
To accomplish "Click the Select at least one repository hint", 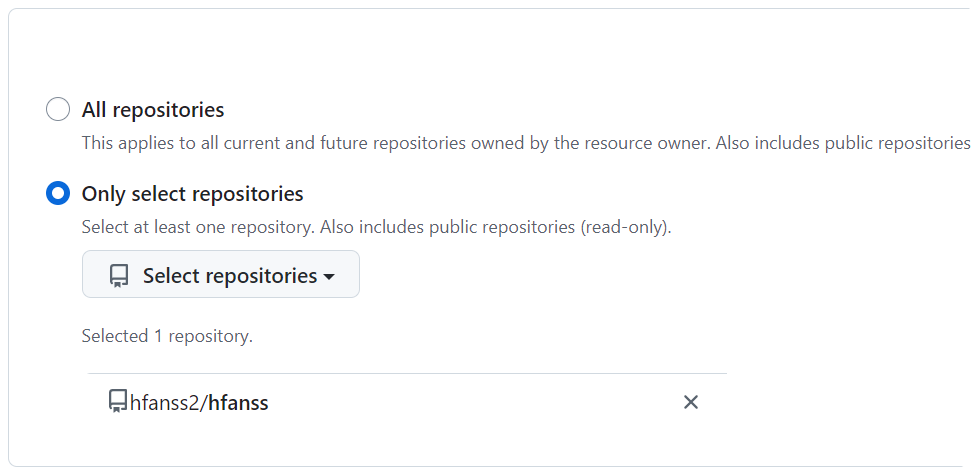I will (x=198, y=227).
